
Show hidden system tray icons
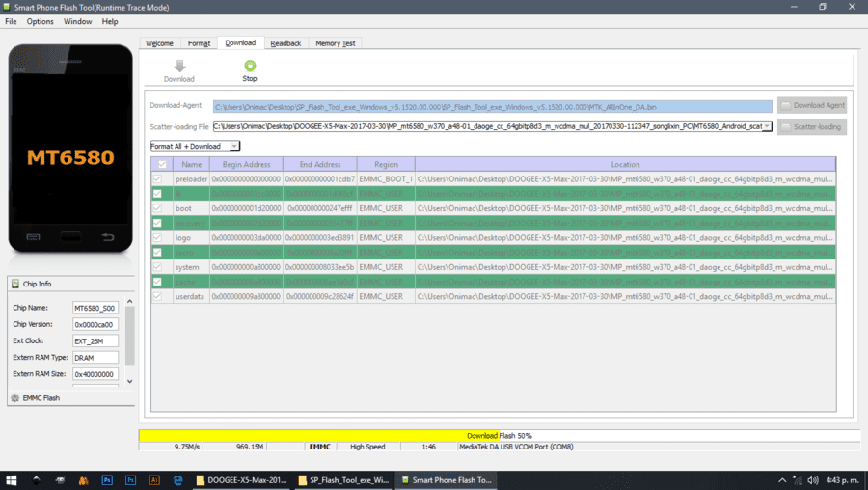pyautogui.click(x=781, y=480)
